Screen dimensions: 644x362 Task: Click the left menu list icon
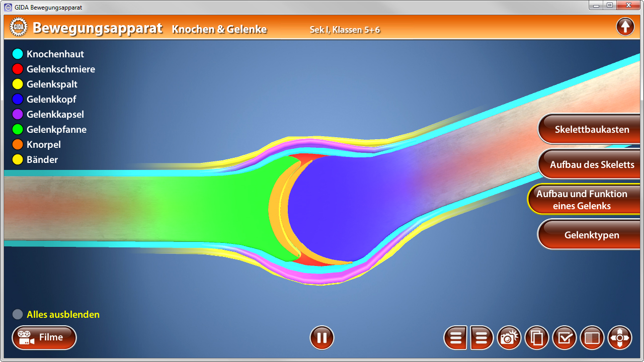click(x=455, y=338)
